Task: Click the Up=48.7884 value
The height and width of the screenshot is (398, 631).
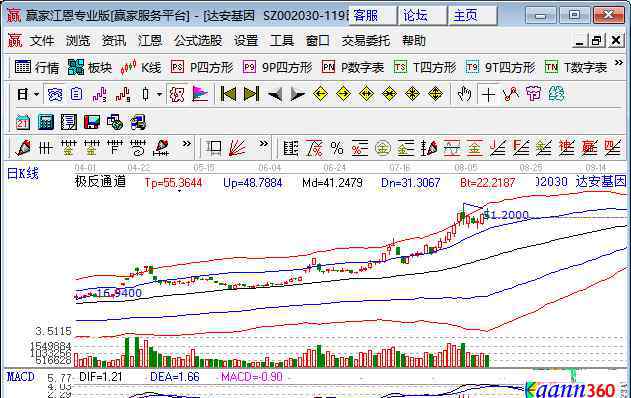Action: coord(253,183)
